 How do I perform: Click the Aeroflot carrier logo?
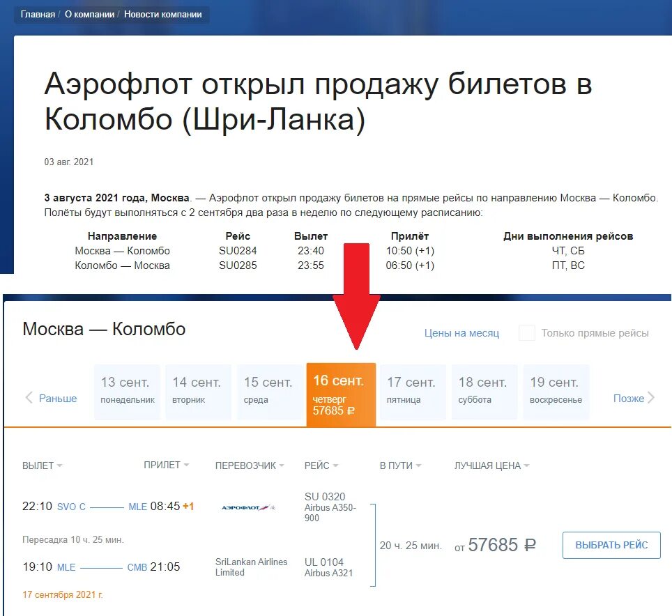pyautogui.click(x=248, y=507)
